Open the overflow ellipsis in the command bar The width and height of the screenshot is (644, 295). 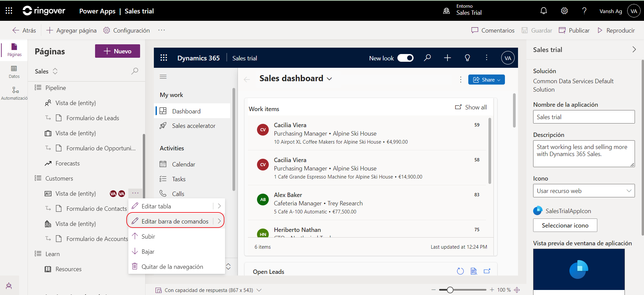162,30
